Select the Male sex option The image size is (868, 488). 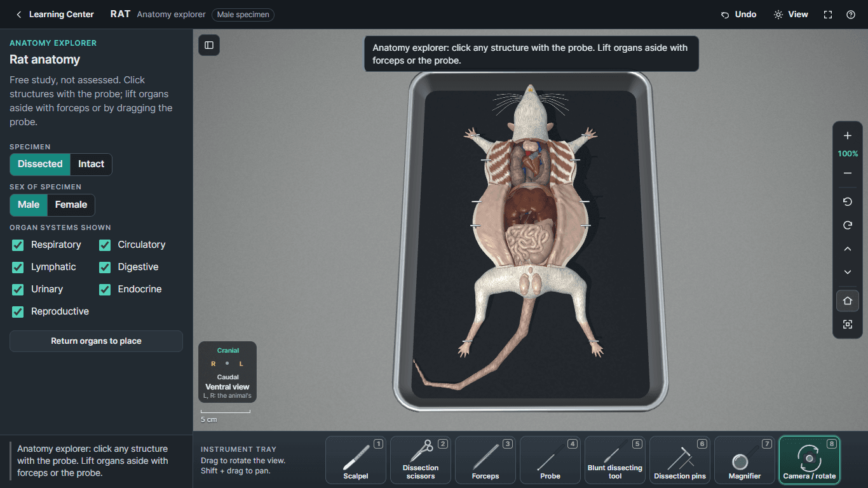pyautogui.click(x=29, y=205)
